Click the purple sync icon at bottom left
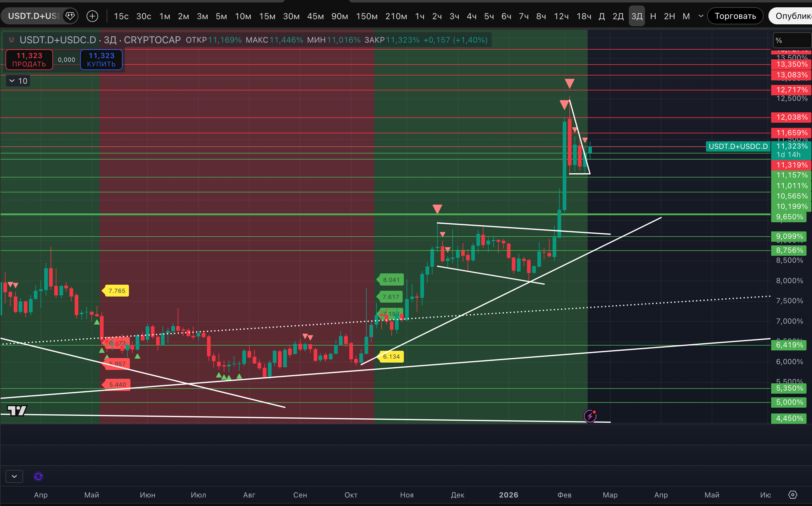This screenshot has height=506, width=812. point(38,476)
